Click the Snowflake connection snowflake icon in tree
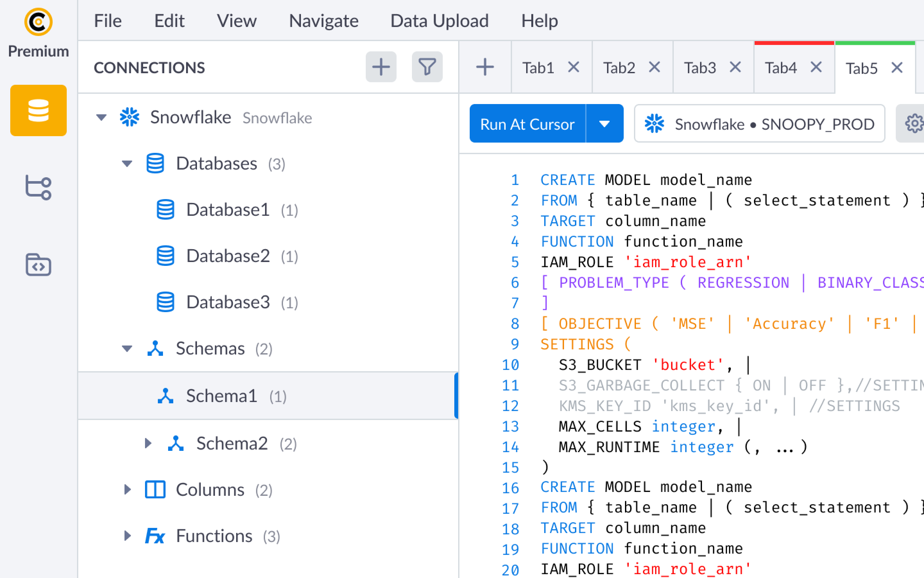 pos(129,117)
